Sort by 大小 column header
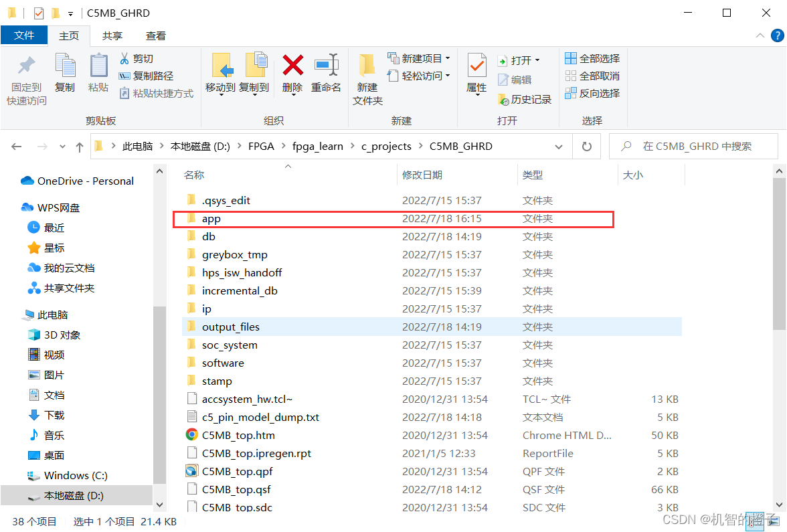787x532 pixels. click(632, 175)
